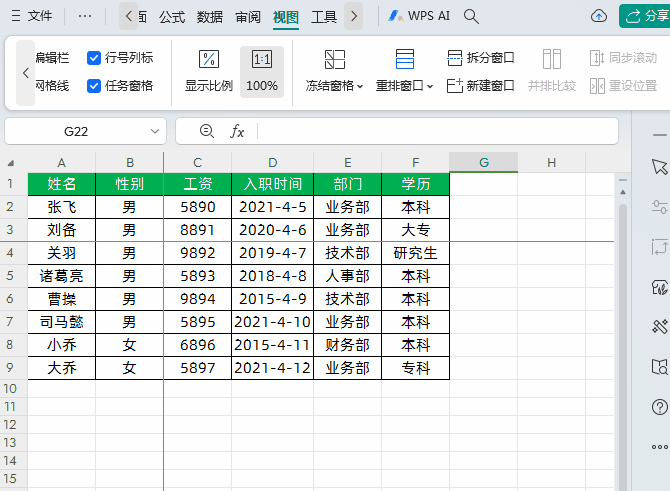The width and height of the screenshot is (670, 491).
Task: Click the sidebar selection arrow icon
Action: 660,167
